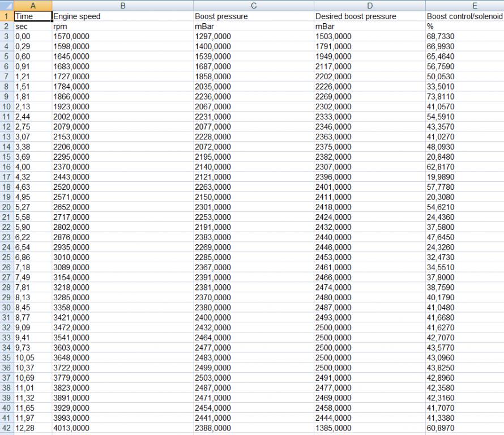Select the '%' unit cell
Viewport: 504px width, 435px height.
(x=464, y=27)
